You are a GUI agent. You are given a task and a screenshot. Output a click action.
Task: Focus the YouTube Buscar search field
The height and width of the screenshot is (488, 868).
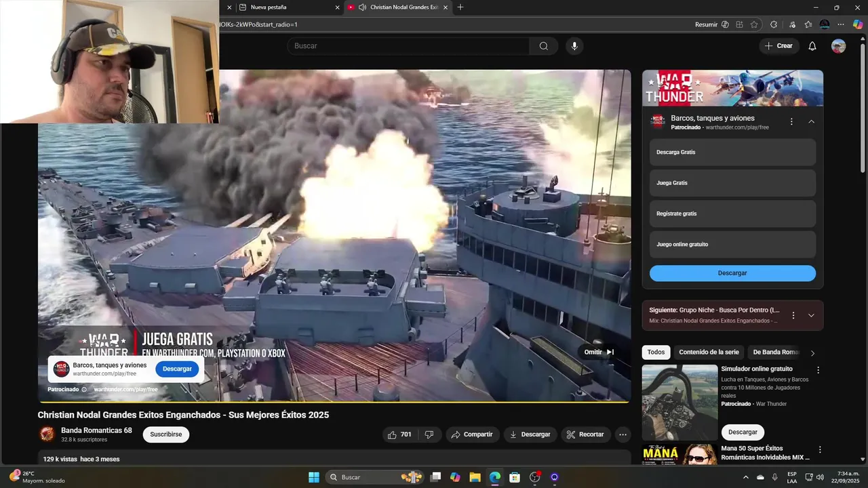tap(408, 46)
